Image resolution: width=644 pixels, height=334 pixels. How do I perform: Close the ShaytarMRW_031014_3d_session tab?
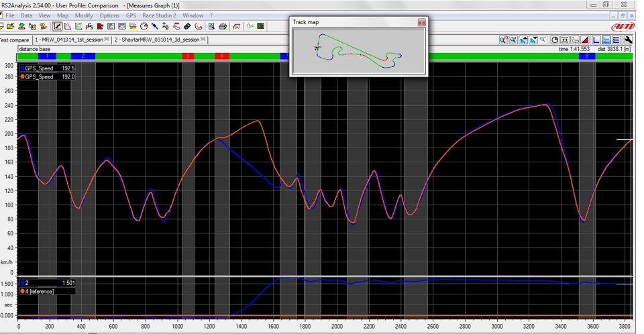(x=203, y=40)
